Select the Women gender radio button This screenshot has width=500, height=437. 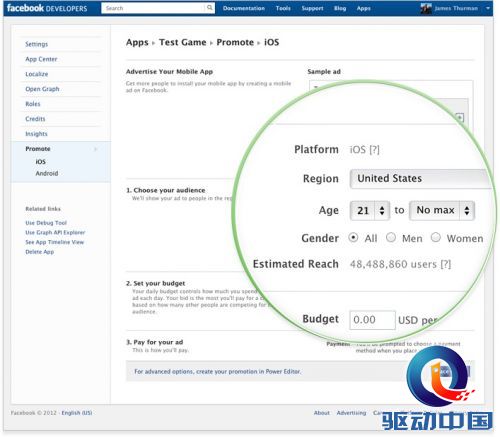435,237
